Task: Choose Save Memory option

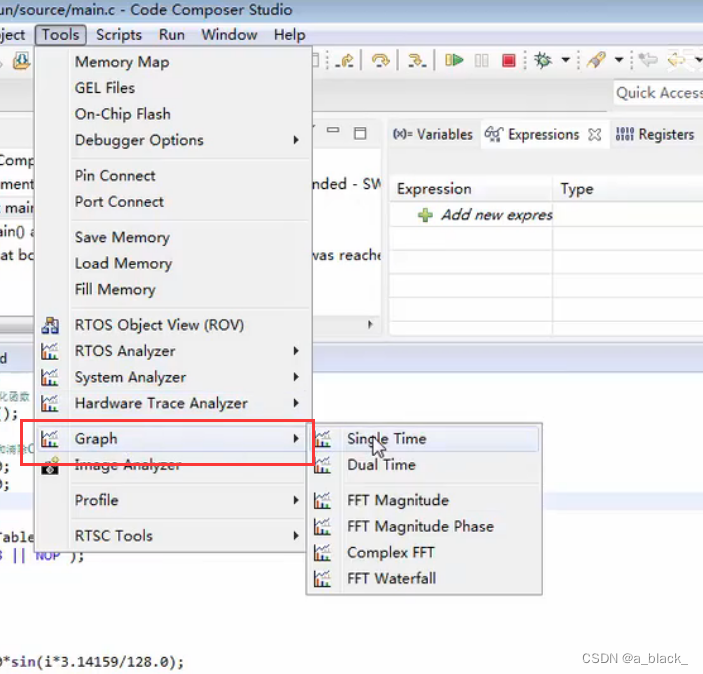Action: pyautogui.click(x=122, y=237)
